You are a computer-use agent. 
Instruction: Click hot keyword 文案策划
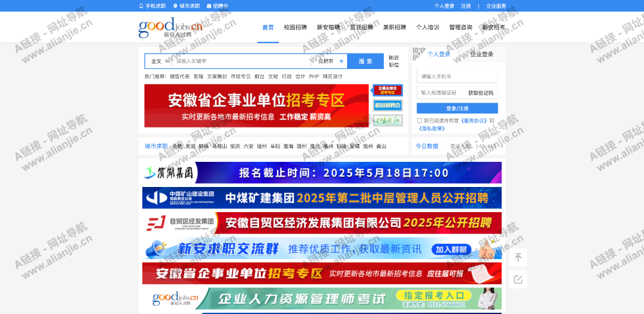217,77
